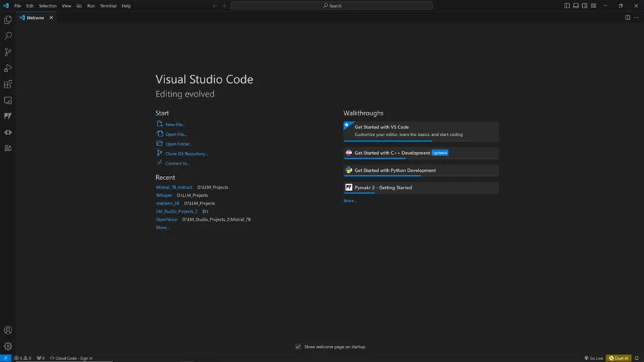Screen dimensions: 644x362
Task: Open the Edit menu
Action: point(30,5)
